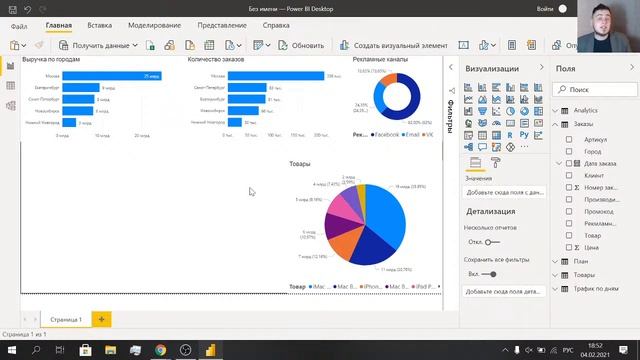Toggle the Несколько отчетов switch
Screen dimensions: 640x360
point(492,242)
